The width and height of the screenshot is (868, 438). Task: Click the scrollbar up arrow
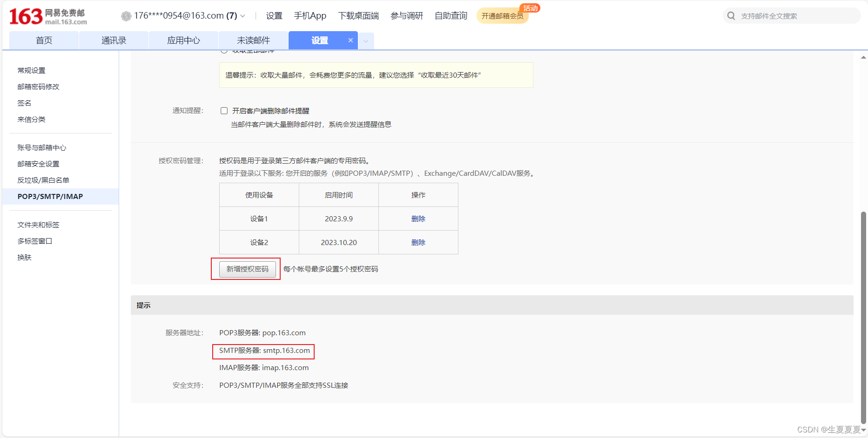863,57
